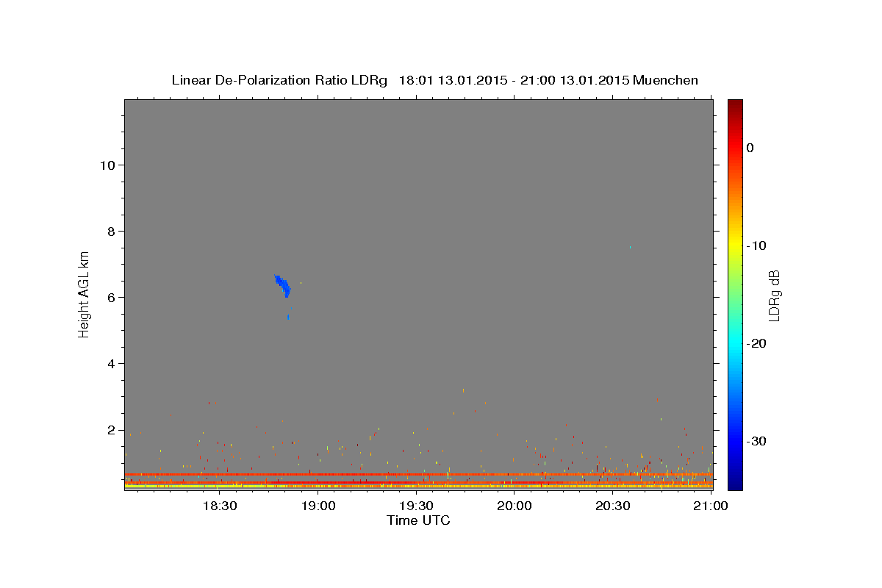882x588 pixels.
Task: Click the 18:30 time tick label
Action: click(x=219, y=506)
